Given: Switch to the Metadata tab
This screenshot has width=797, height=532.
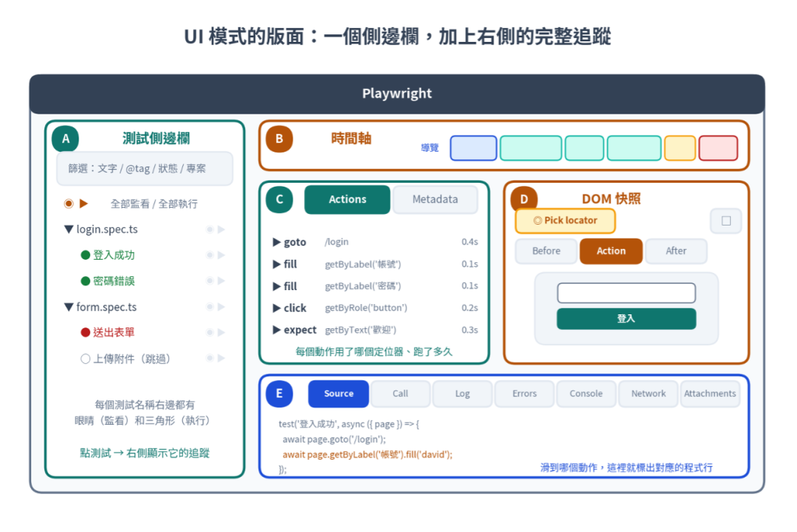Looking at the screenshot, I should coord(435,199).
